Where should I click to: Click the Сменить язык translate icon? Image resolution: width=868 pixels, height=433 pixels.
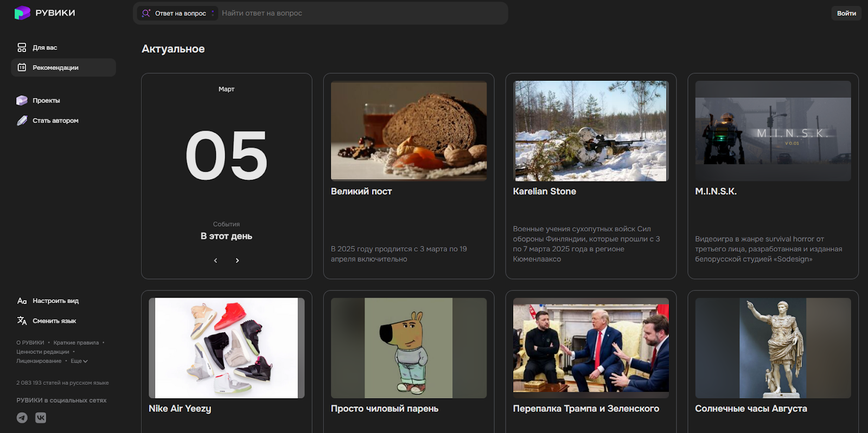pos(22,321)
